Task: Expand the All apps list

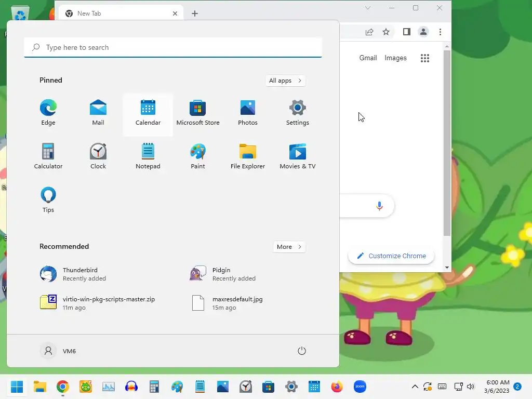Action: click(285, 81)
